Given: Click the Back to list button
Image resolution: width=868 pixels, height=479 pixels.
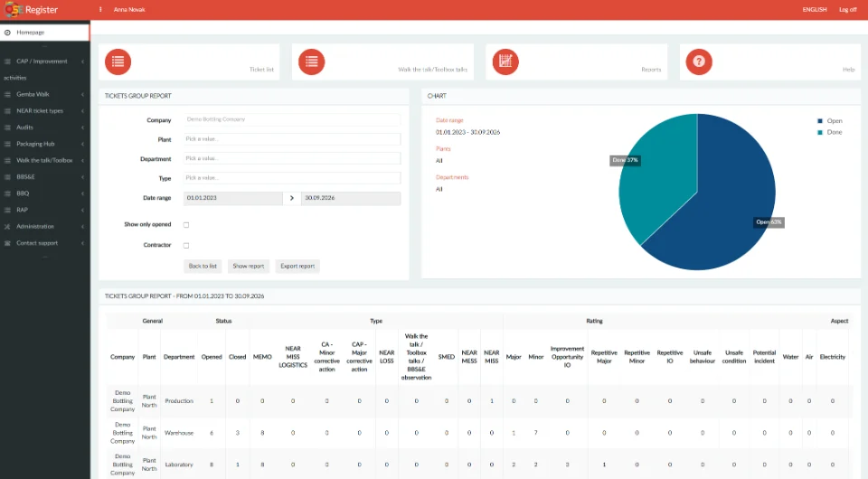Looking at the screenshot, I should click(x=203, y=266).
